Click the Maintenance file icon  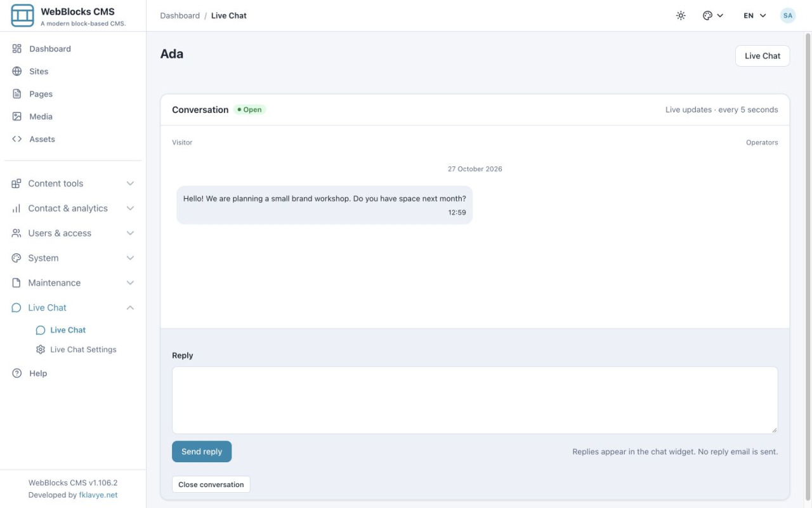coord(16,283)
